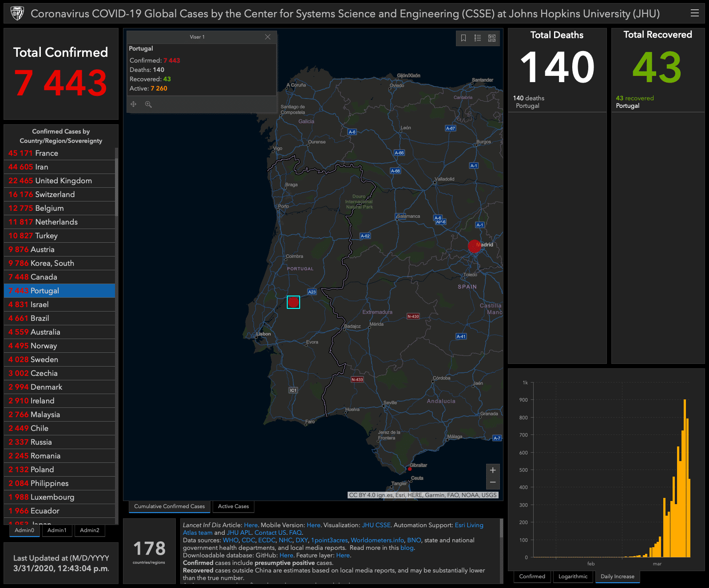
Task: Open the Worldometers.info data source link
Action: [x=377, y=540]
